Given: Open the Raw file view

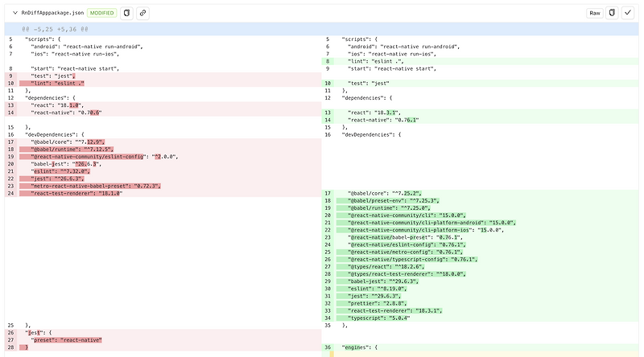Looking at the screenshot, I should tap(595, 13).
